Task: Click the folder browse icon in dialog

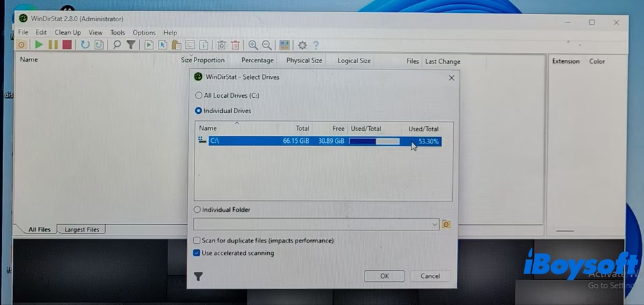Action: pyautogui.click(x=446, y=224)
